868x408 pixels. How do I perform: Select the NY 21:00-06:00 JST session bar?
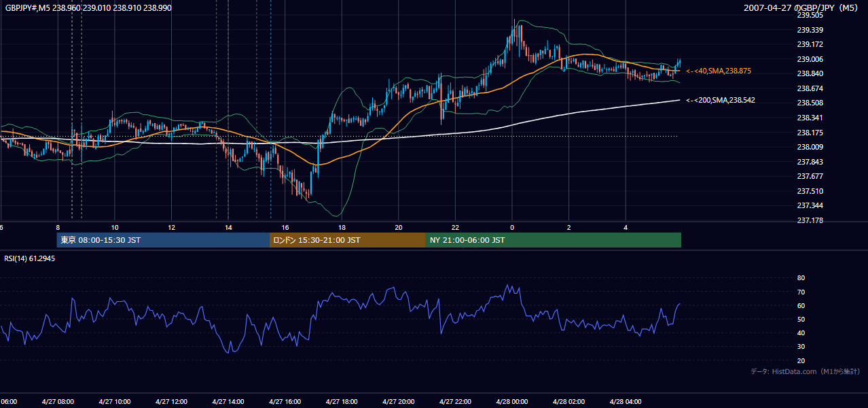[554, 240]
